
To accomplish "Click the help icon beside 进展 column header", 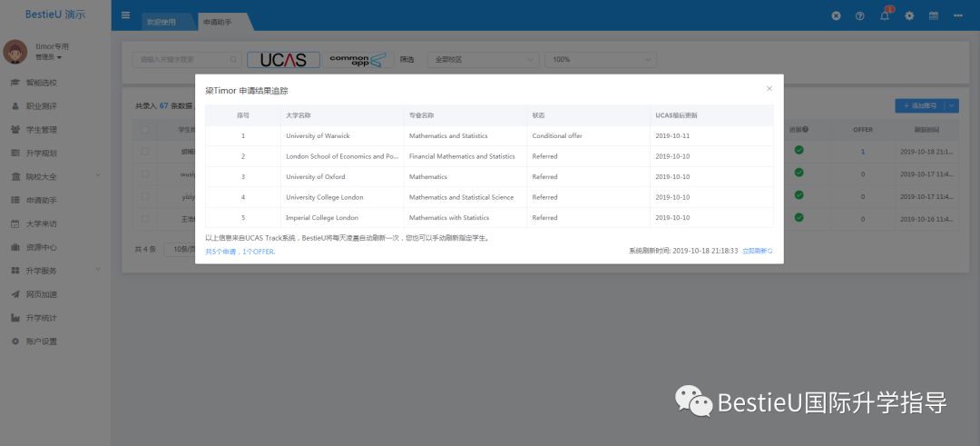I will coord(806,130).
